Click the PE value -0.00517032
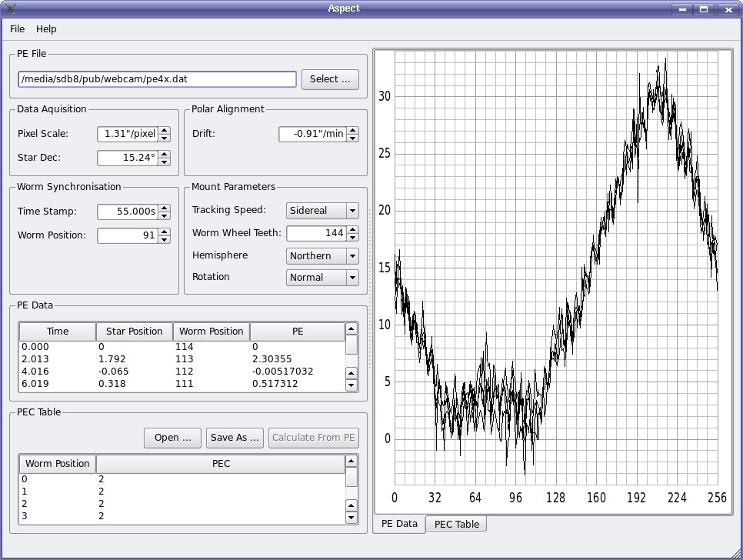743x560 pixels. [282, 372]
